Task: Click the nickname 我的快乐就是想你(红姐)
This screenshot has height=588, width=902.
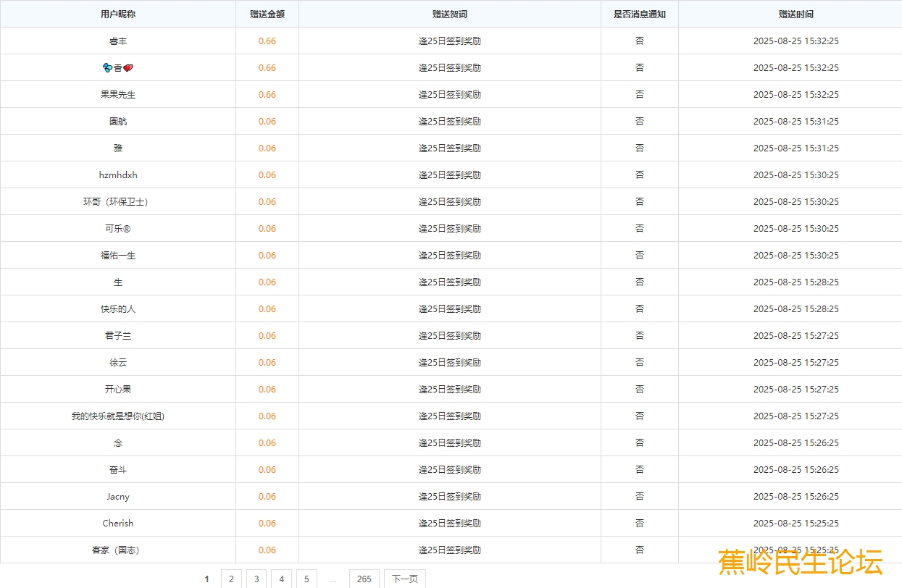Action: point(118,416)
